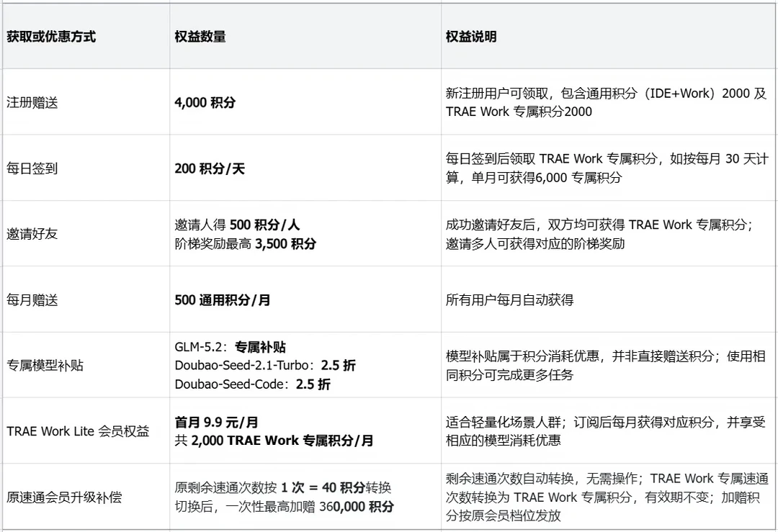Select the 邀请好友 row label
Viewport: 778px width, 532px height.
pos(32,234)
